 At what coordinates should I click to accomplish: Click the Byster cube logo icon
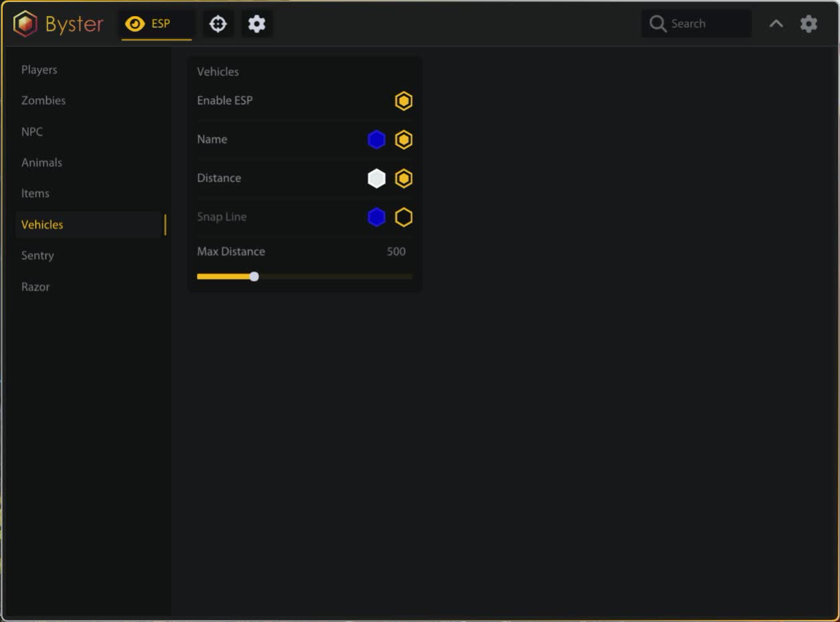(x=25, y=24)
